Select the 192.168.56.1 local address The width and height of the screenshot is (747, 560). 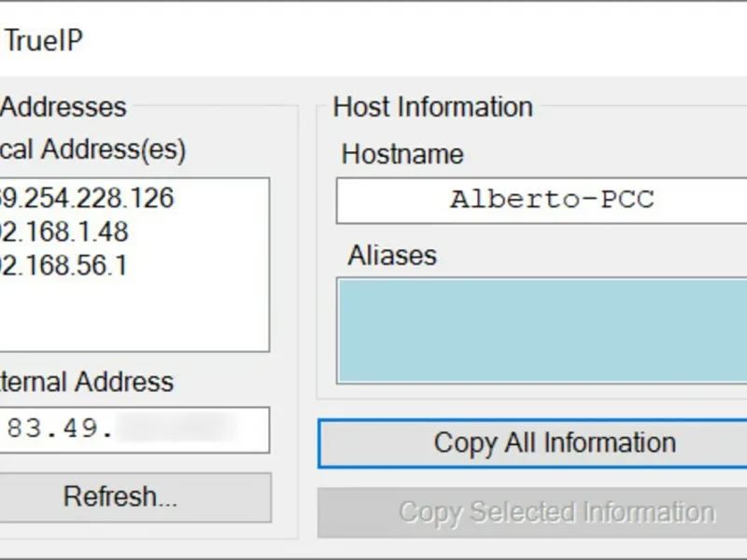point(64,266)
